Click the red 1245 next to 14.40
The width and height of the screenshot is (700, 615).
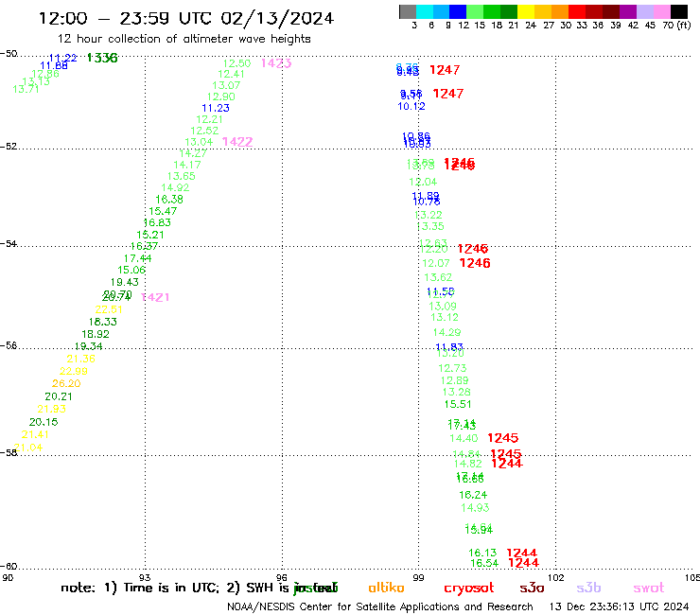(502, 438)
